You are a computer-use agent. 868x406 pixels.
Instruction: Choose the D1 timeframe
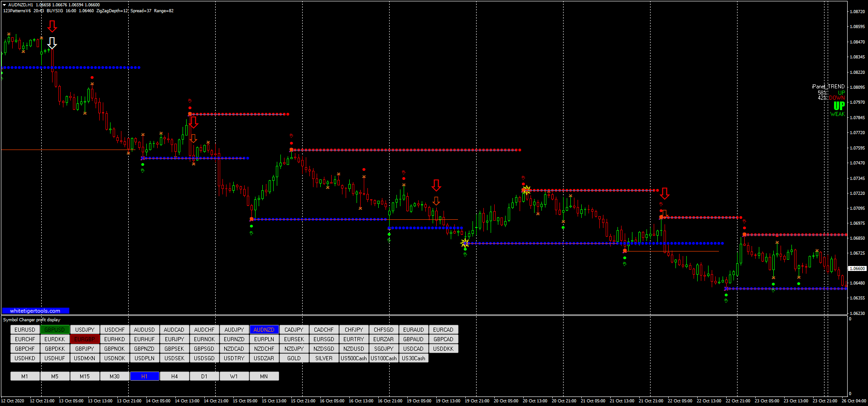[x=204, y=376]
